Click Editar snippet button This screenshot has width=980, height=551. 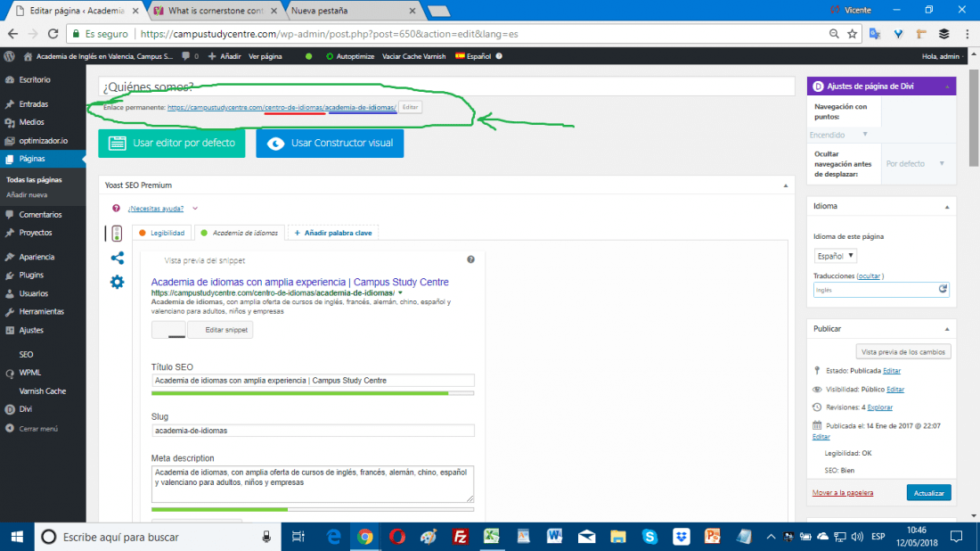click(221, 330)
